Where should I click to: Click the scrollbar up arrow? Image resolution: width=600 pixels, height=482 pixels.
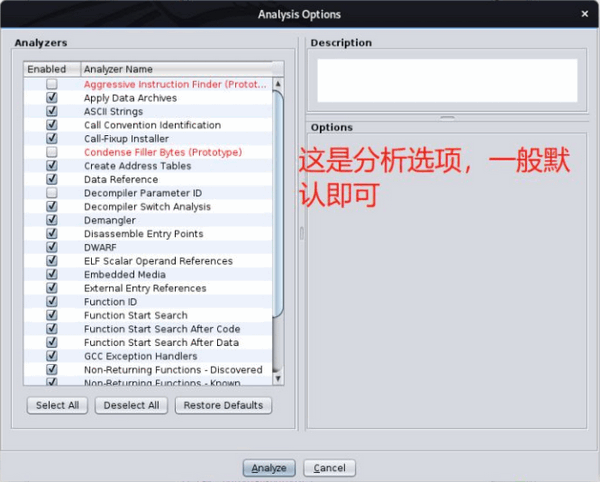[278, 84]
